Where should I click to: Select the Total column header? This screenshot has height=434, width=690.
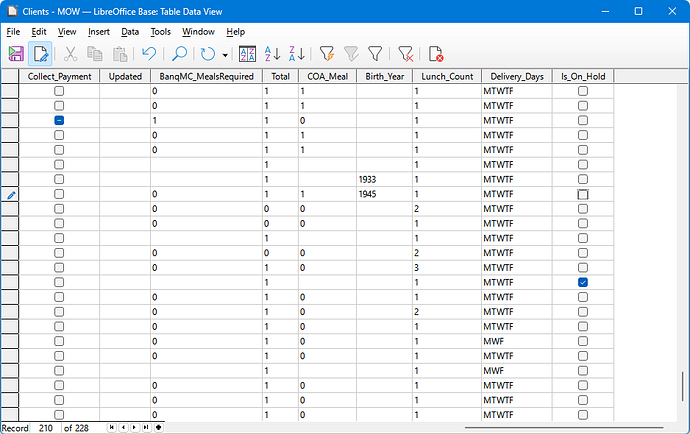click(280, 77)
